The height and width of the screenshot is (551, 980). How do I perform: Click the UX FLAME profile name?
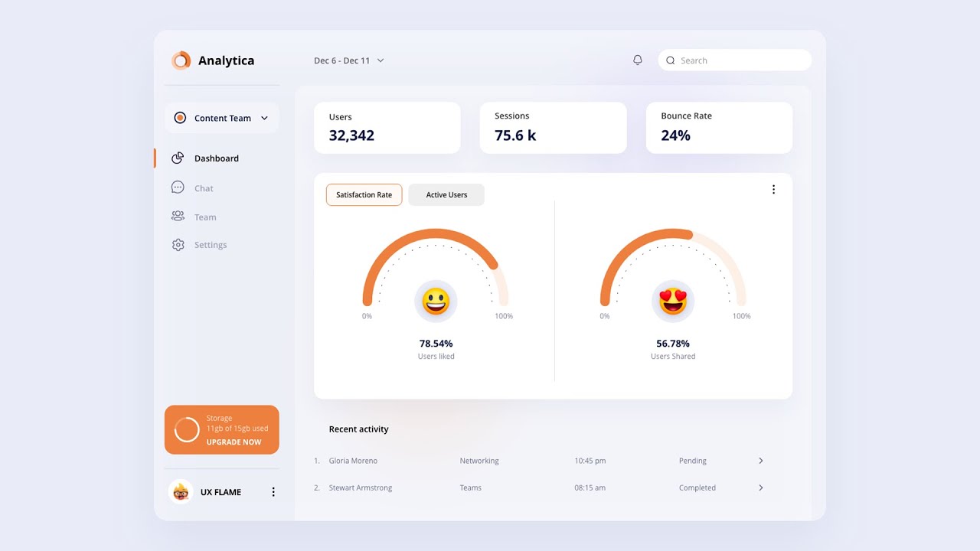click(x=220, y=492)
